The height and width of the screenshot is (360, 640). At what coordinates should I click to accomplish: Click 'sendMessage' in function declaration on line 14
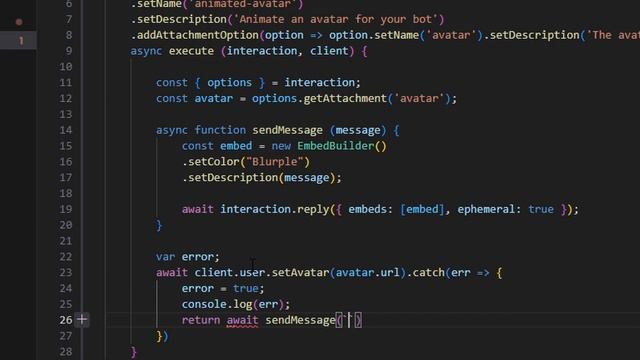tap(287, 130)
